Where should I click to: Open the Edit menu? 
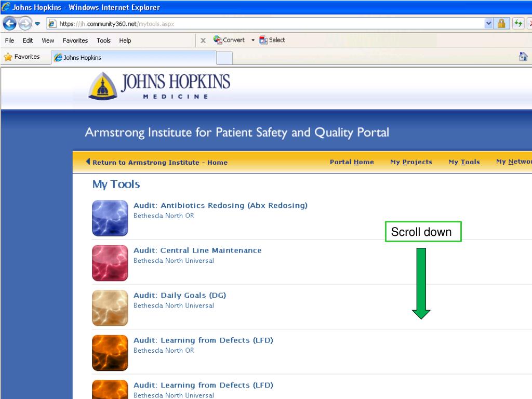coord(28,41)
